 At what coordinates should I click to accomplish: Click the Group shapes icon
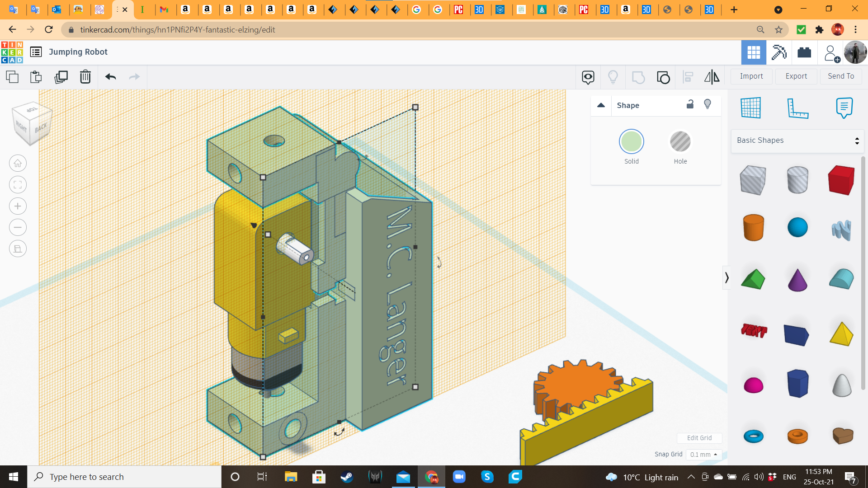638,77
